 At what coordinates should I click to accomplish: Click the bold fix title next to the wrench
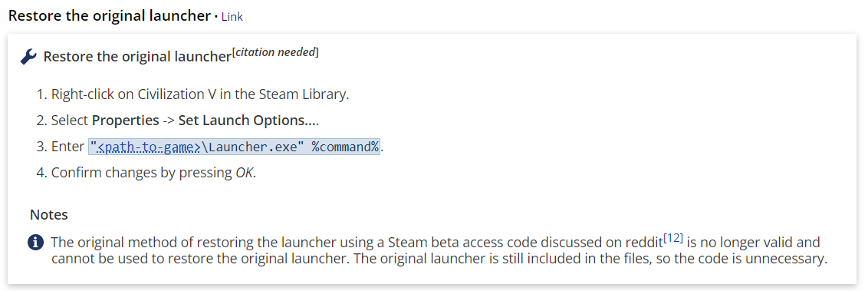[137, 57]
